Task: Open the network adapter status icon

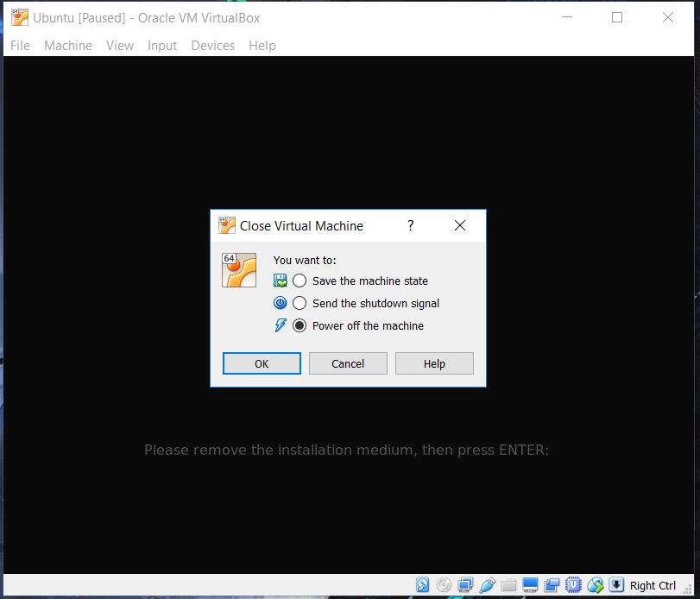Action: pyautogui.click(x=465, y=584)
